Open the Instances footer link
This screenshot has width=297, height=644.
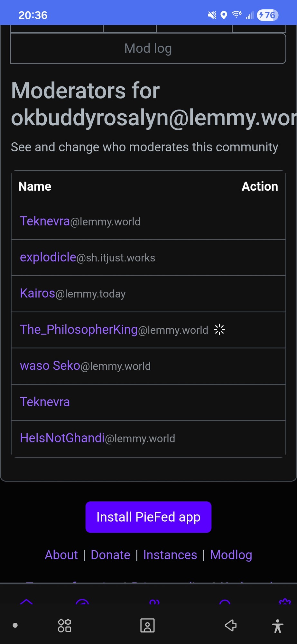click(170, 555)
